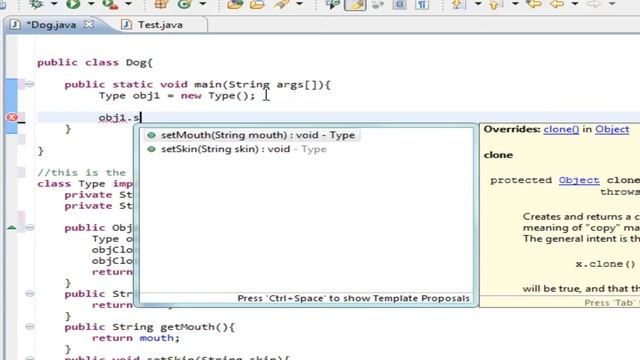Click 'public String getMouth(){' line
Viewport: 640px width, 360px height.
(x=149, y=327)
